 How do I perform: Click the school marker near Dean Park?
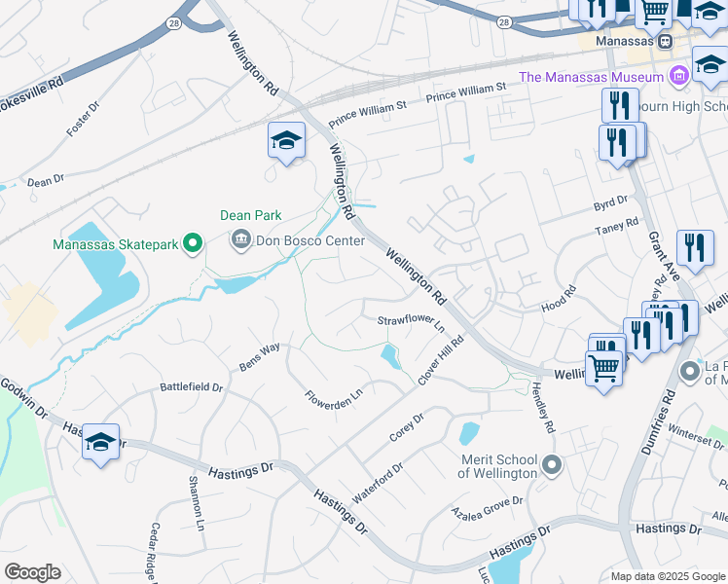(x=286, y=141)
